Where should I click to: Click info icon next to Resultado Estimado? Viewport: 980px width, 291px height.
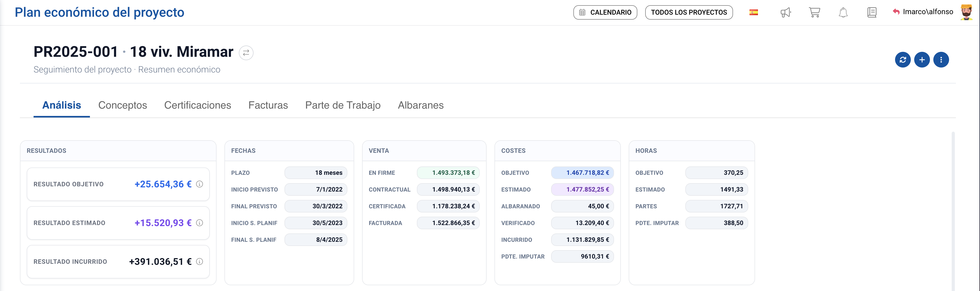pyautogui.click(x=199, y=223)
